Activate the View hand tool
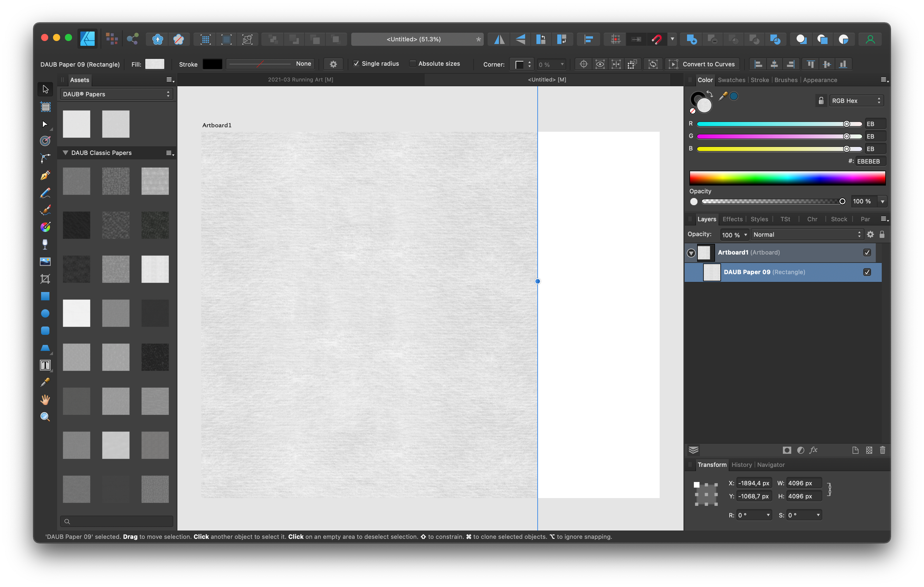 coord(45,400)
